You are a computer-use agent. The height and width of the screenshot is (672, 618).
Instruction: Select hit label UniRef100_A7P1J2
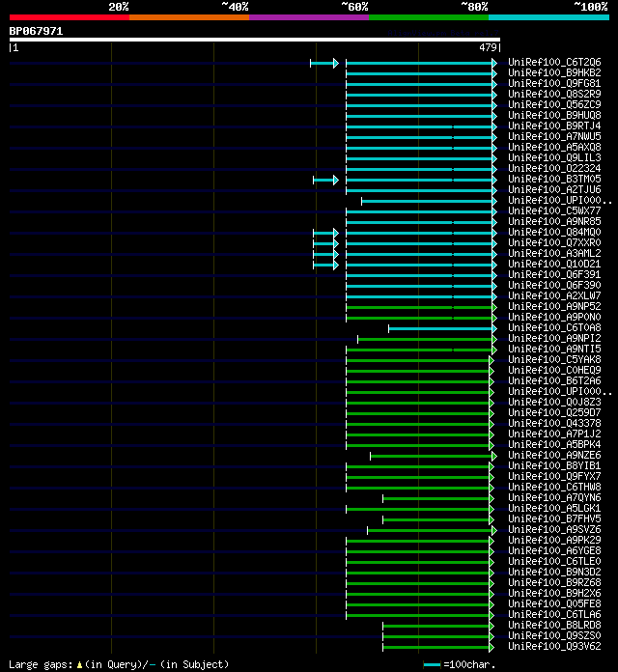pyautogui.click(x=554, y=434)
